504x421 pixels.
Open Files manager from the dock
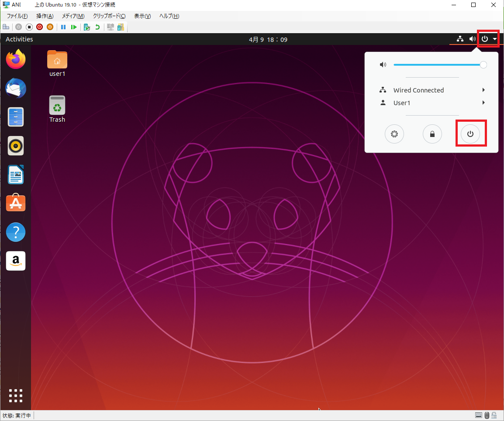click(16, 117)
